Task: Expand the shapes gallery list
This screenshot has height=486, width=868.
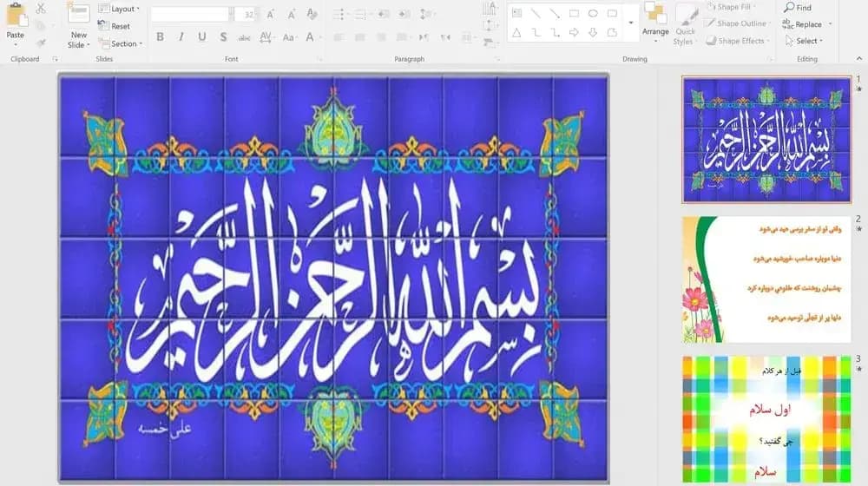Action: (630, 23)
